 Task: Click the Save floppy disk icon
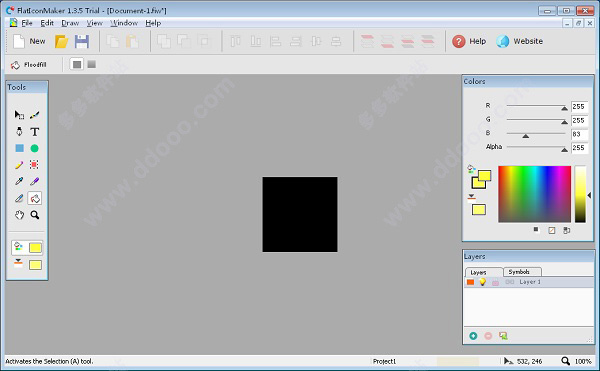point(82,41)
